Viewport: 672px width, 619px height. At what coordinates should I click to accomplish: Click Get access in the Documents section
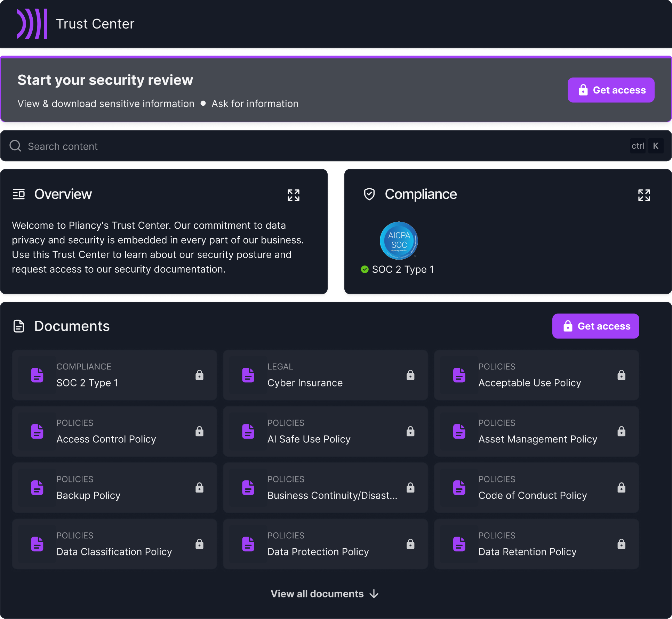tap(595, 326)
